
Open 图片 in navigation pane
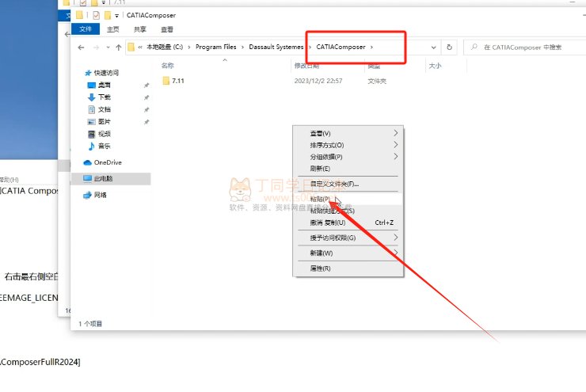tap(100, 122)
